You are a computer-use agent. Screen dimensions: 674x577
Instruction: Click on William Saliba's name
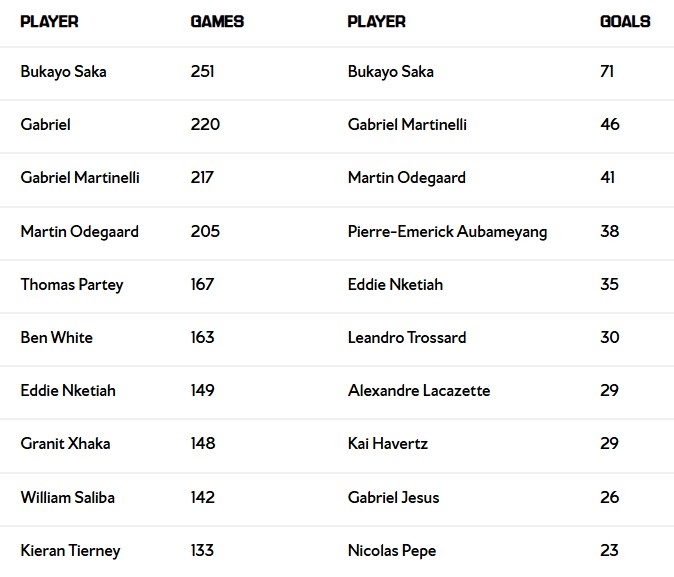68,497
